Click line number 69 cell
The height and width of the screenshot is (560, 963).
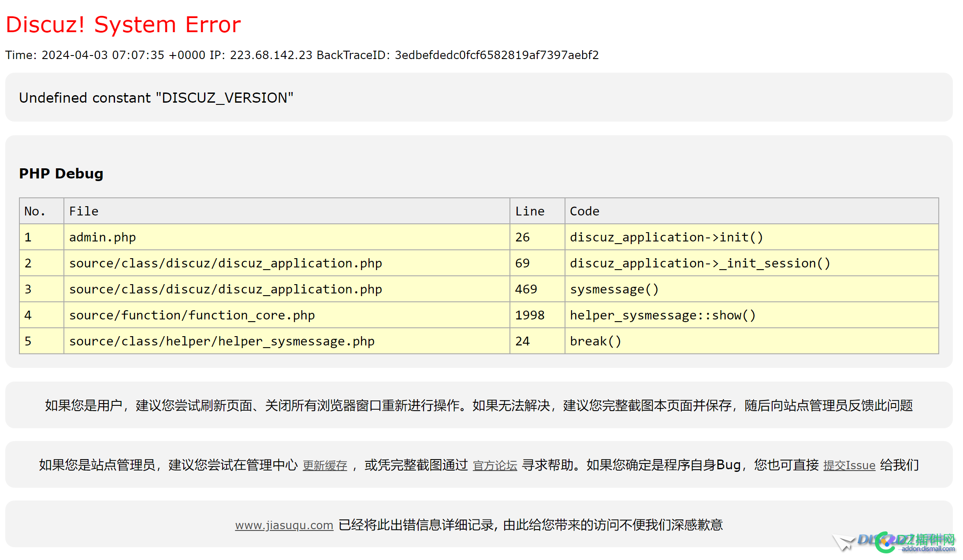[537, 263]
